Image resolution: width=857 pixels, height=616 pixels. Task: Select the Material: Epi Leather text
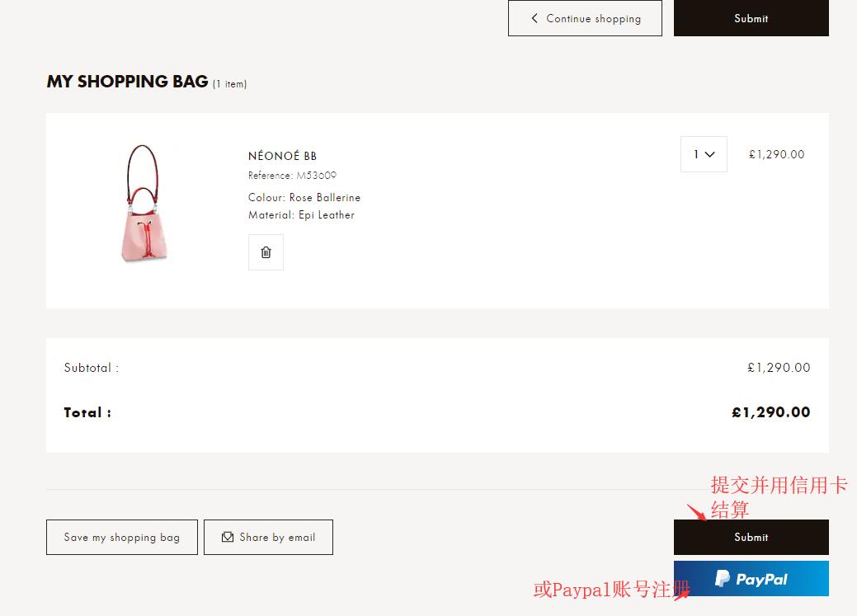pyautogui.click(x=301, y=214)
